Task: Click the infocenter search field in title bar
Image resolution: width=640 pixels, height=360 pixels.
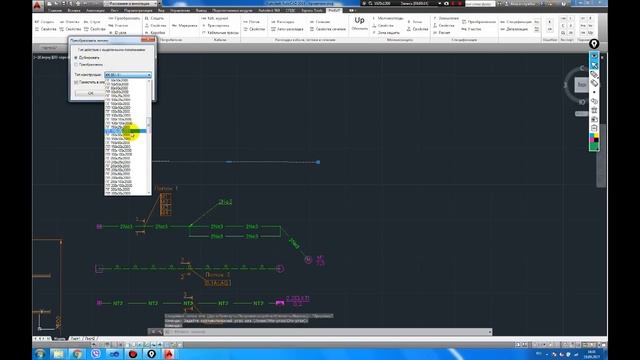Action: tap(480, 4)
